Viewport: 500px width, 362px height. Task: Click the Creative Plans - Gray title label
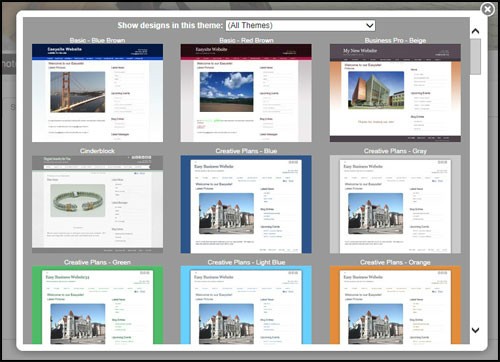coord(395,151)
